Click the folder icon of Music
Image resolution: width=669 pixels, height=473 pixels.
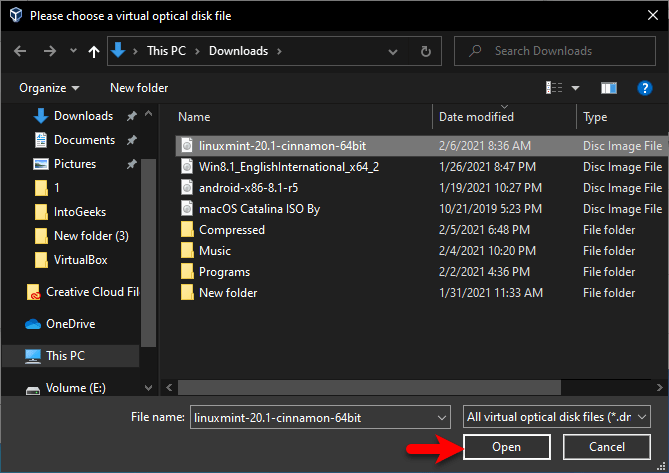click(187, 250)
